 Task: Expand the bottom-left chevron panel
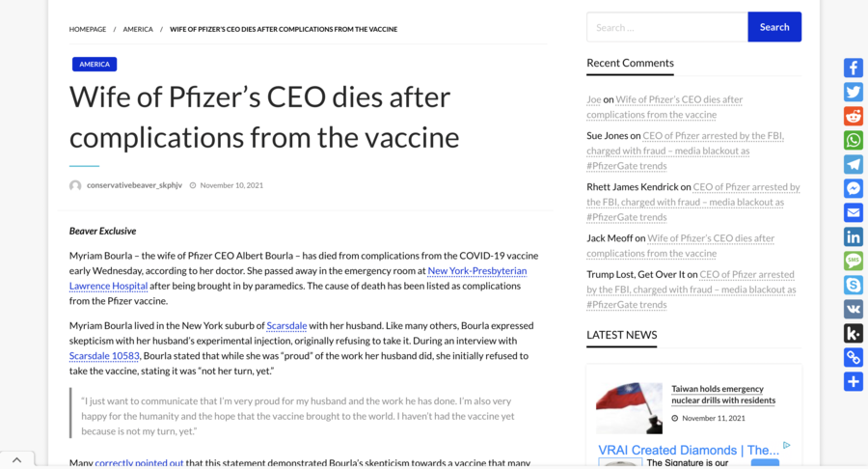coord(17,460)
